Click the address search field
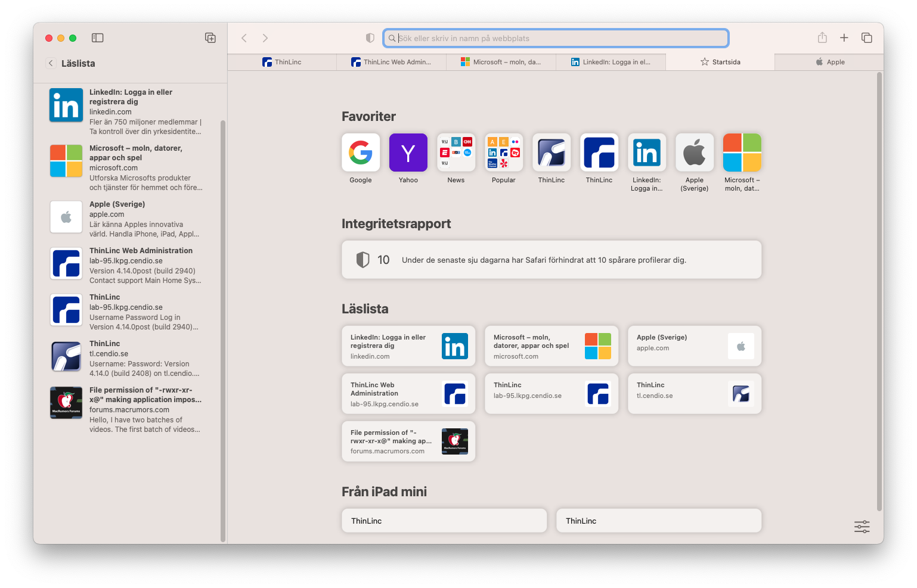 556,38
